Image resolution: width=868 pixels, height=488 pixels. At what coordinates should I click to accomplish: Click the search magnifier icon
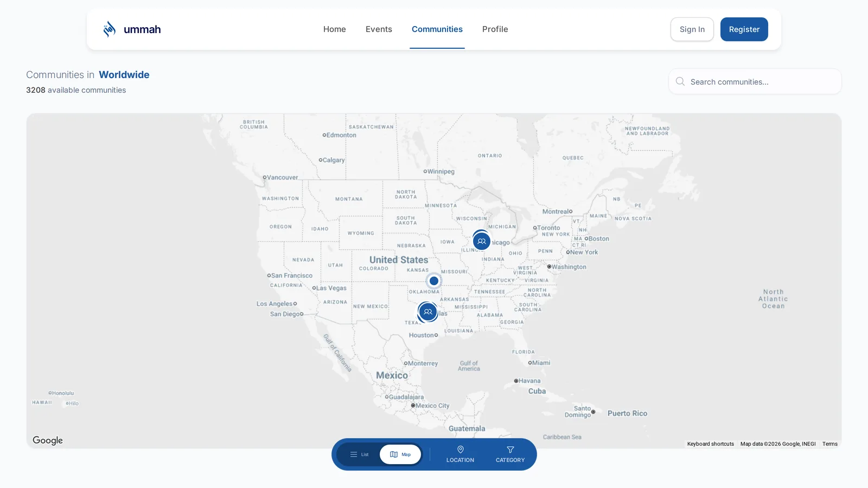pos(680,81)
